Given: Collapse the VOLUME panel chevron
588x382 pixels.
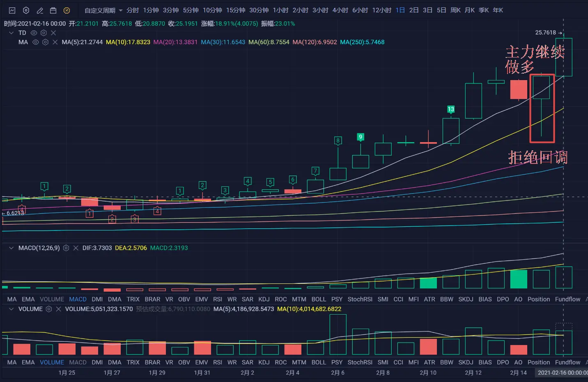Looking at the screenshot, I should (11, 309).
